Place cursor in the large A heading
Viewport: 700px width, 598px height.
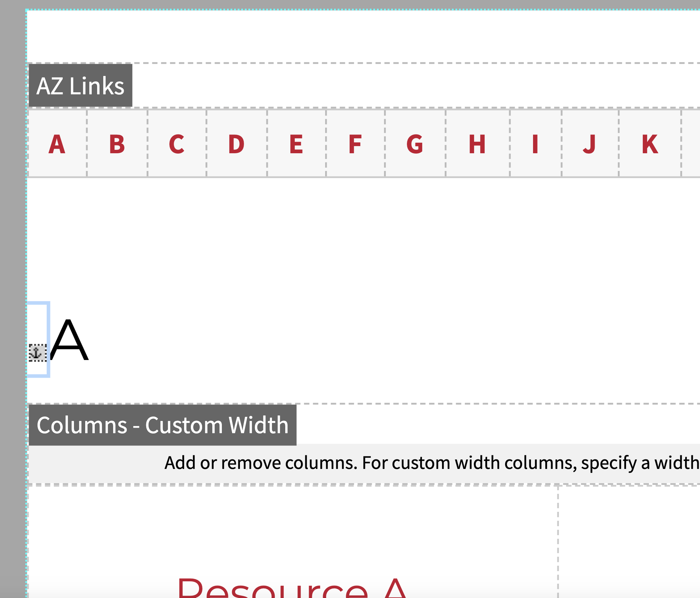70,340
